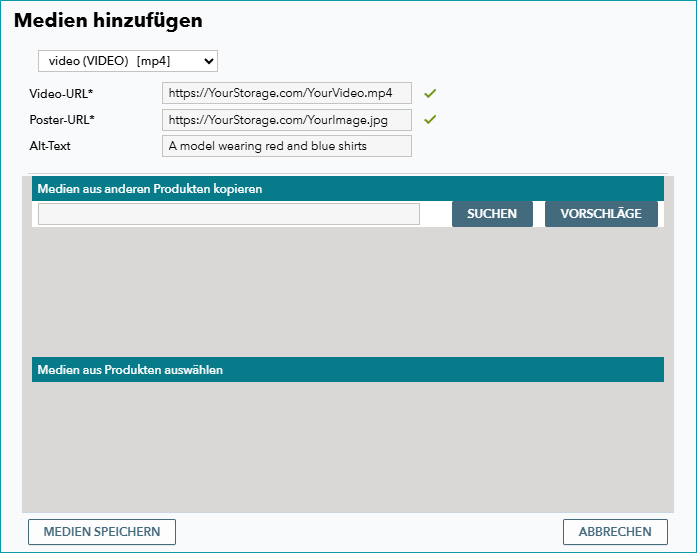Click the Poster-URL input field
Screen dimensions: 697x553
tap(287, 120)
